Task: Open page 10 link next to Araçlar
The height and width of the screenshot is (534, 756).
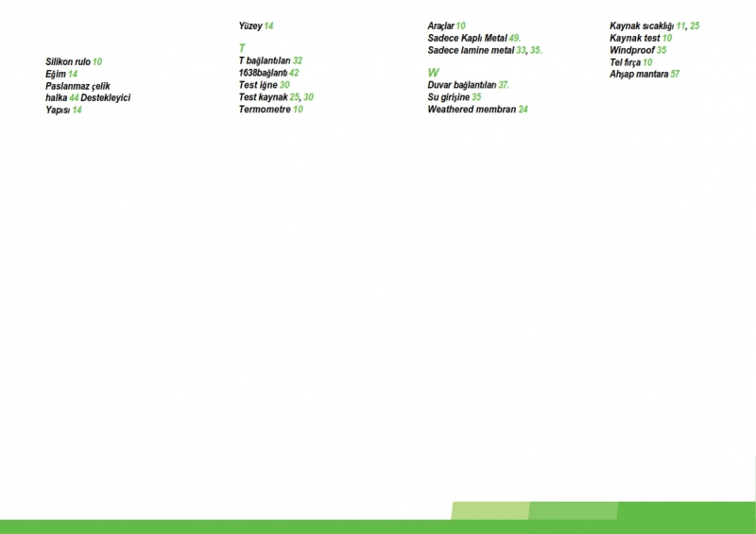Action: (461, 26)
